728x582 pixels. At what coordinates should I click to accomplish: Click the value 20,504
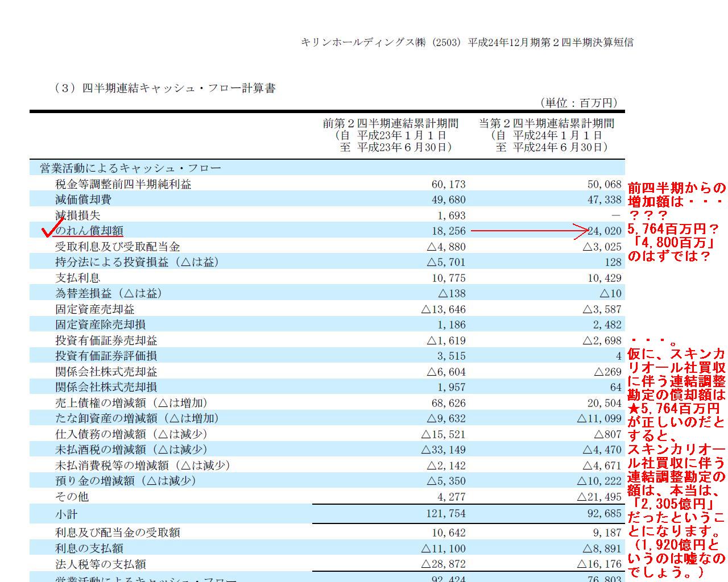click(x=605, y=403)
